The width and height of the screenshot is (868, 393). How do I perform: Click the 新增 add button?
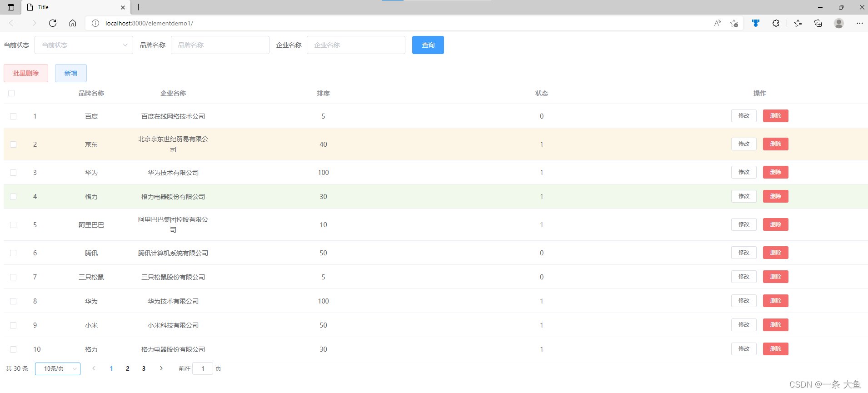point(71,73)
